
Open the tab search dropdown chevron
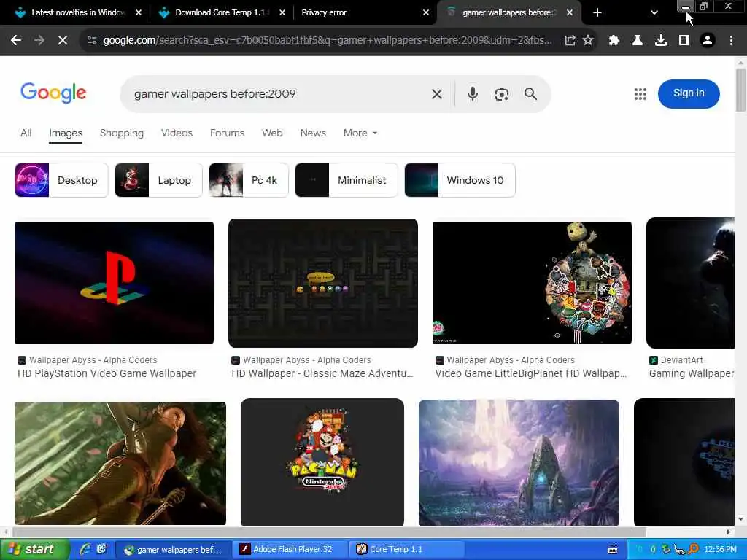tap(654, 13)
